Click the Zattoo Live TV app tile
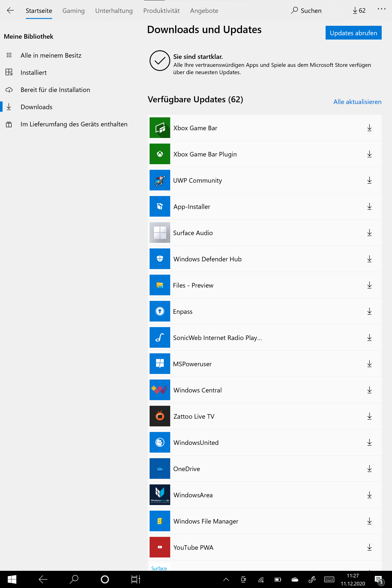The image size is (392, 588). [160, 416]
